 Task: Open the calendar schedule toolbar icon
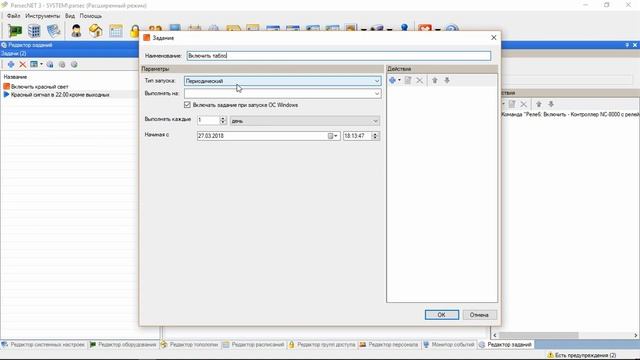click(116, 31)
